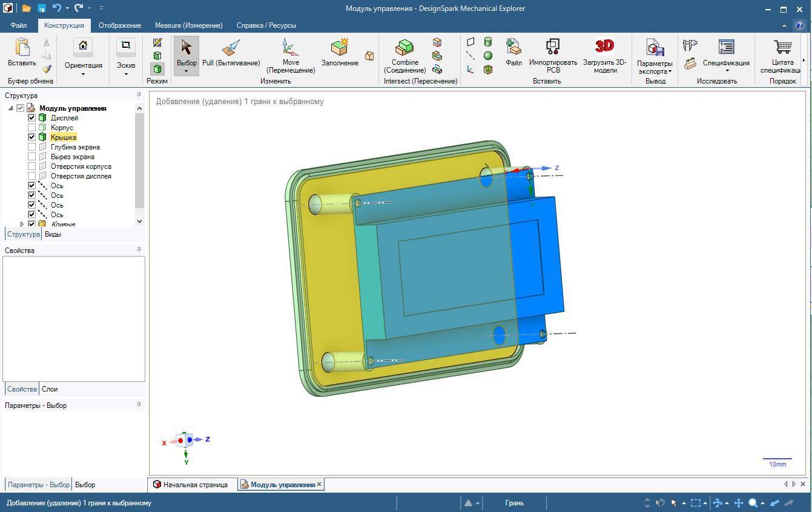Click the Заполнение fill tool
The image size is (812, 512).
(339, 53)
